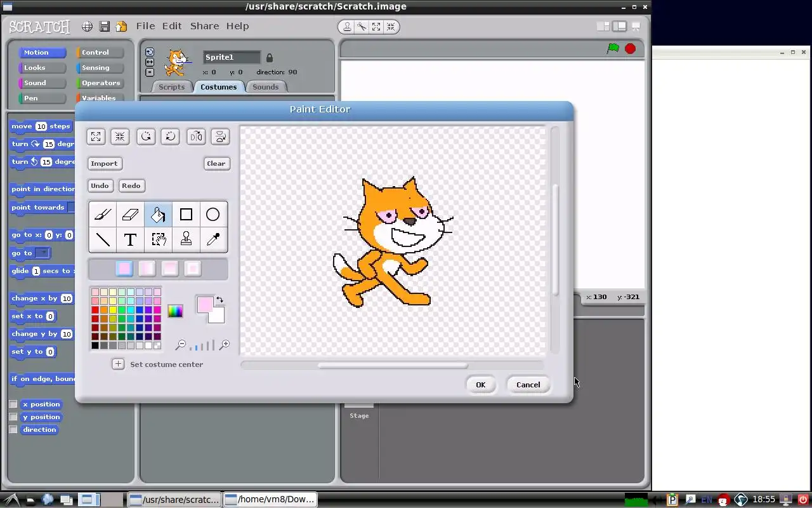Click the Undo button

coord(100,185)
